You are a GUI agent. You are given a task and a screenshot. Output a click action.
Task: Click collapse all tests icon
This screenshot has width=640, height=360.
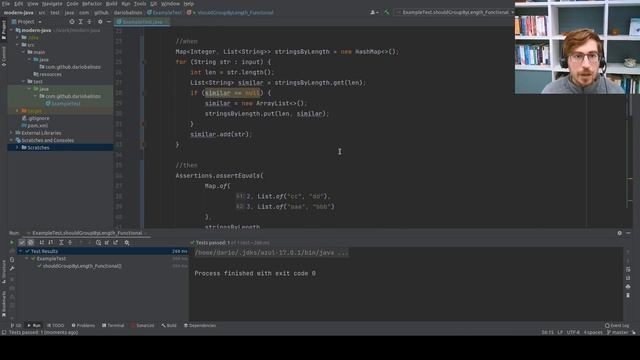[x=70, y=242]
